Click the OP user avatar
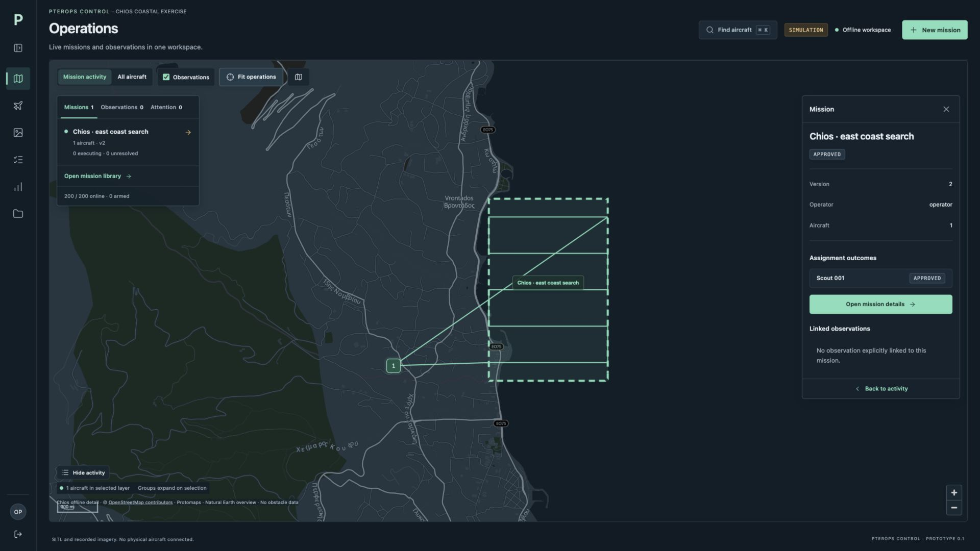The width and height of the screenshot is (980, 551). tap(18, 512)
